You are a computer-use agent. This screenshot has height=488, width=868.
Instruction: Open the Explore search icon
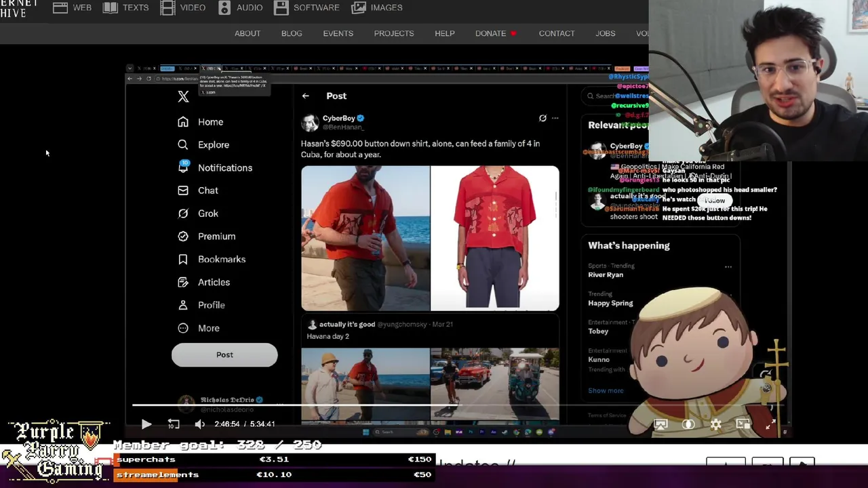tap(183, 144)
